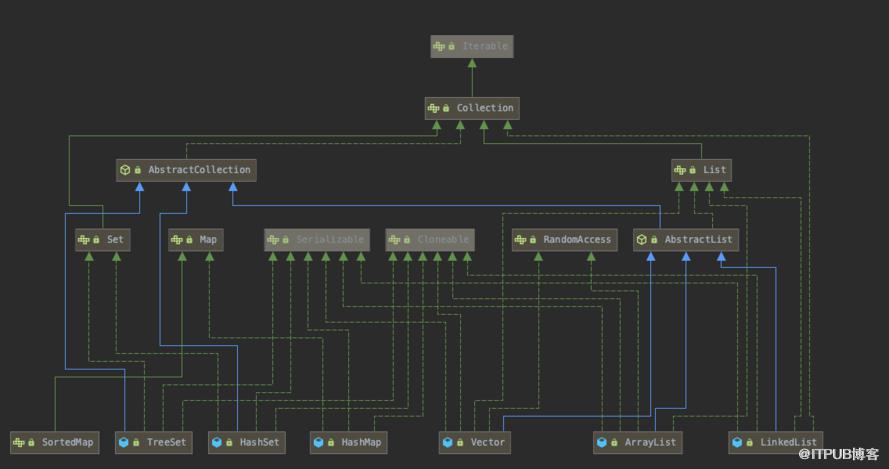Select the Serializable interface node
This screenshot has width=889, height=469.
(x=317, y=239)
